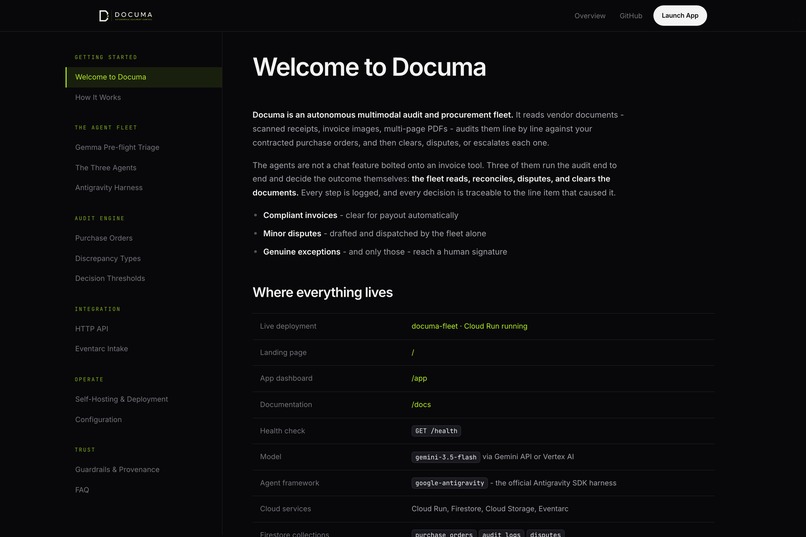Open Decision Thresholds page
The height and width of the screenshot is (537, 806).
110,278
